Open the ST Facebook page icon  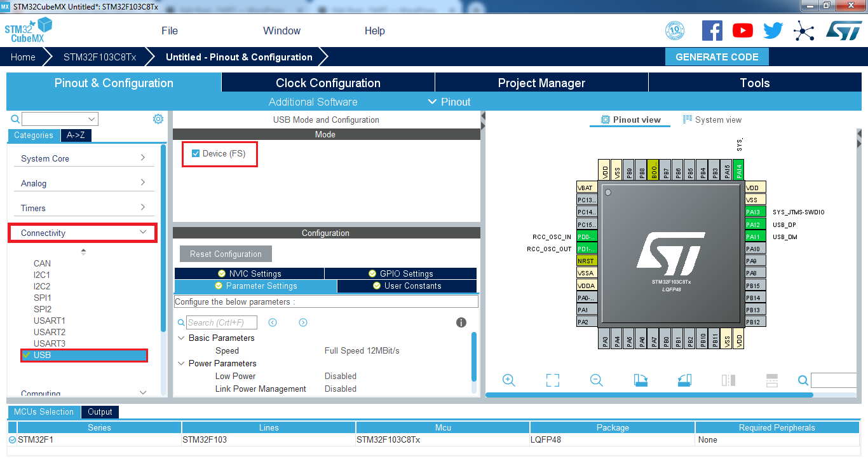click(712, 31)
